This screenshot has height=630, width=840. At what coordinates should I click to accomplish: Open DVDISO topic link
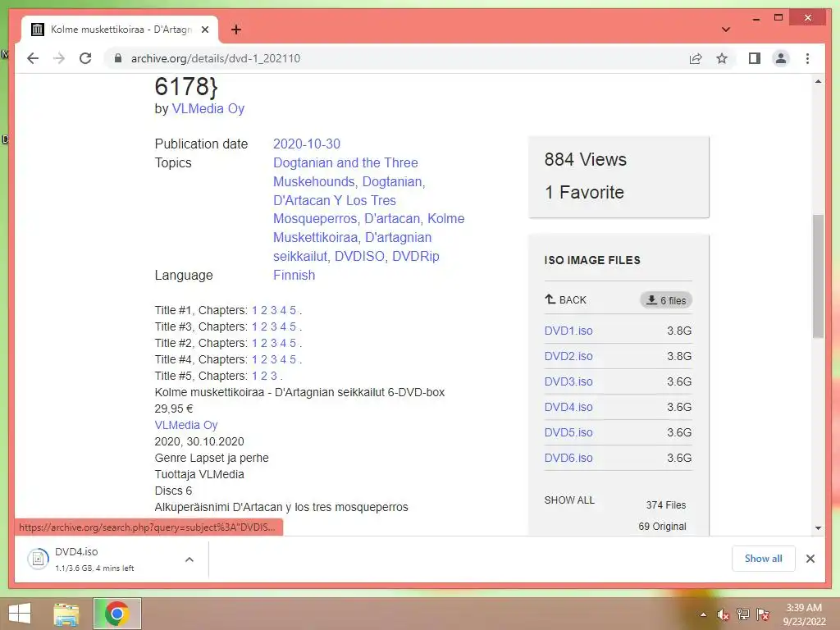click(359, 256)
